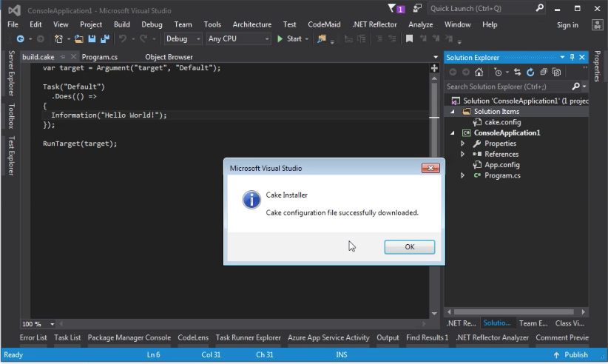Open the Build menu
Screen dimensions: 608x364
122,24
